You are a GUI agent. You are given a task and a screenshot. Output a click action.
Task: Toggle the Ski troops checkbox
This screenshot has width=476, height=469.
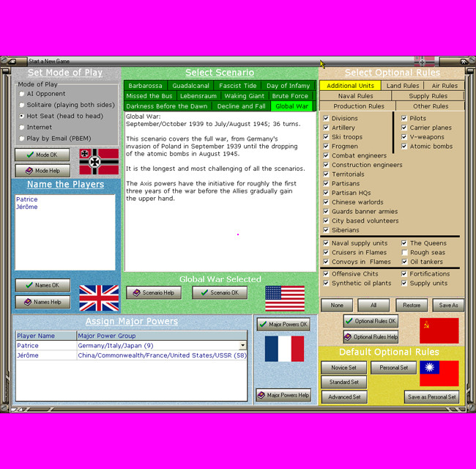pyautogui.click(x=326, y=137)
